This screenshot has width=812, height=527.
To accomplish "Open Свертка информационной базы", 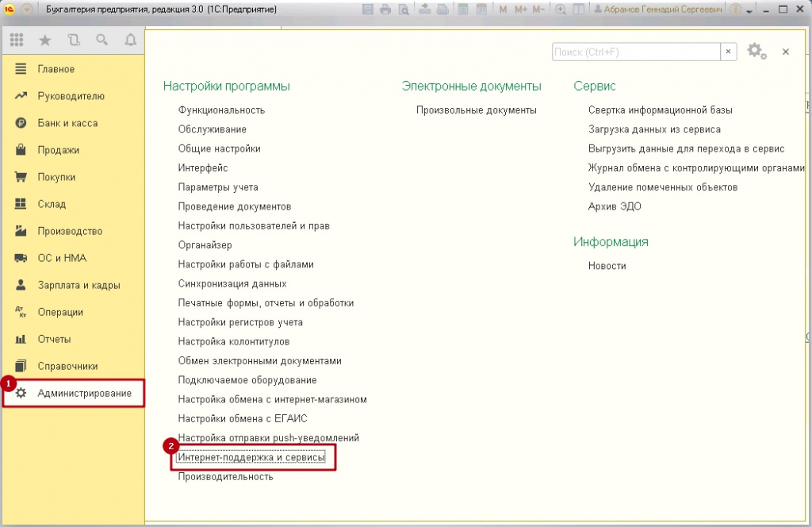I will click(661, 110).
